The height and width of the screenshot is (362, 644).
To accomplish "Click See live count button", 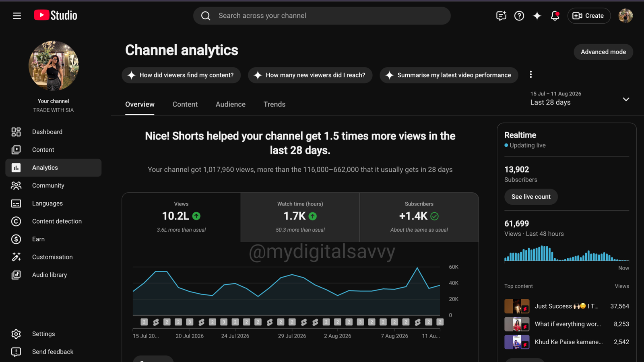I will point(531,197).
